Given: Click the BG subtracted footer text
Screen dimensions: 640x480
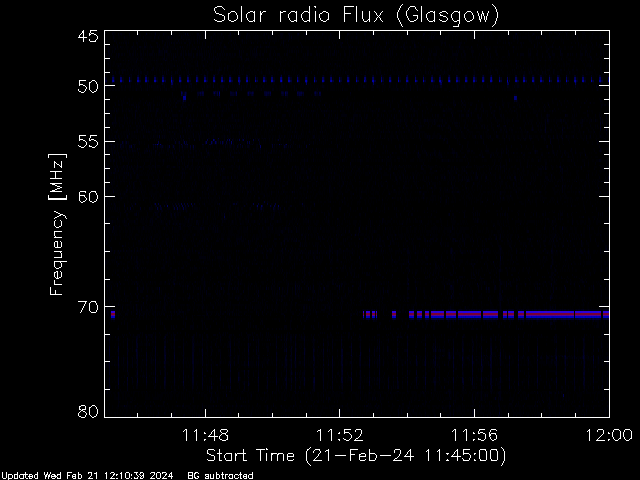Looking at the screenshot, I should click(220, 476).
